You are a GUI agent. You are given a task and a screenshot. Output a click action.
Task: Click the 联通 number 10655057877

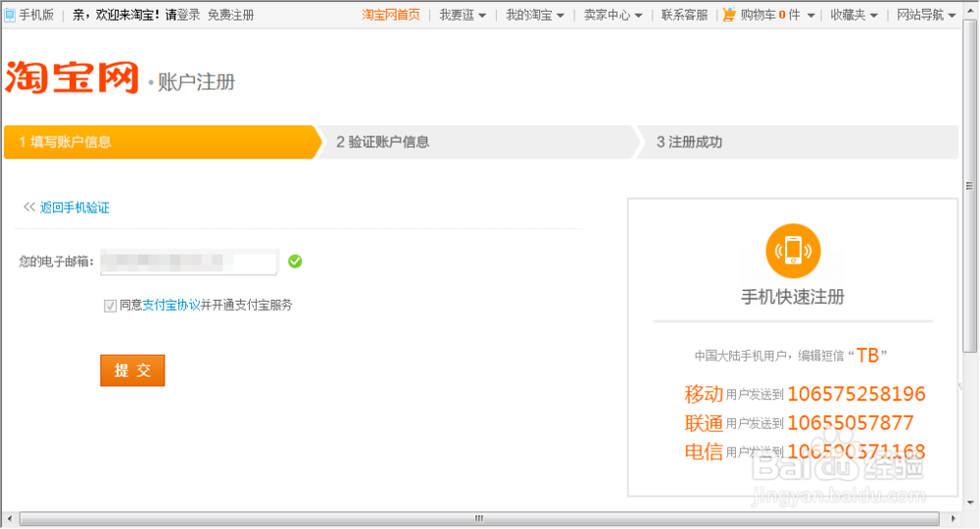(x=850, y=423)
